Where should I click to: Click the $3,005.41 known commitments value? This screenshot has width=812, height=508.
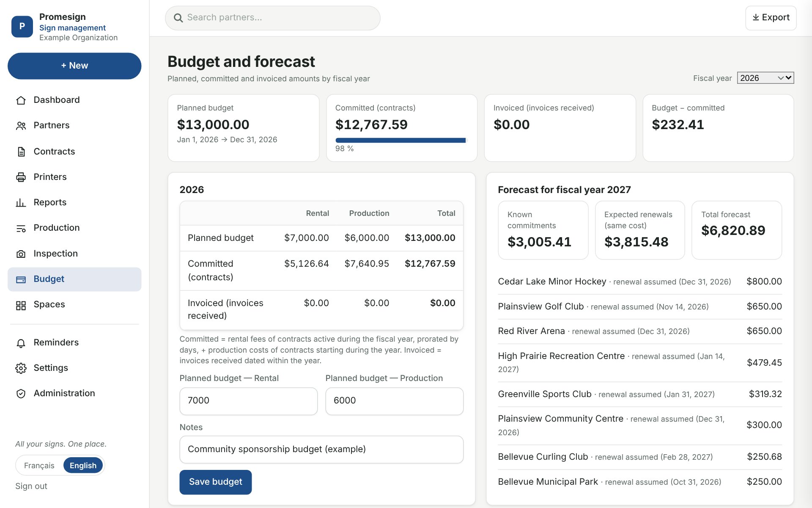click(x=539, y=242)
